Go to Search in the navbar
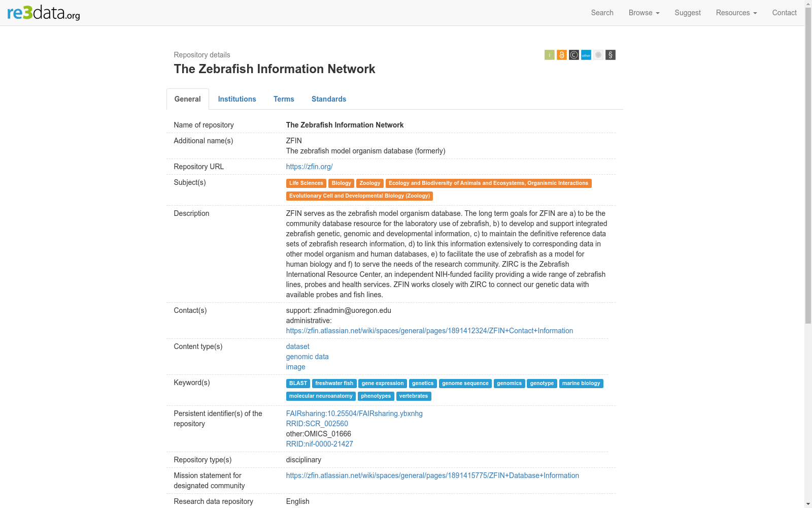 [602, 13]
